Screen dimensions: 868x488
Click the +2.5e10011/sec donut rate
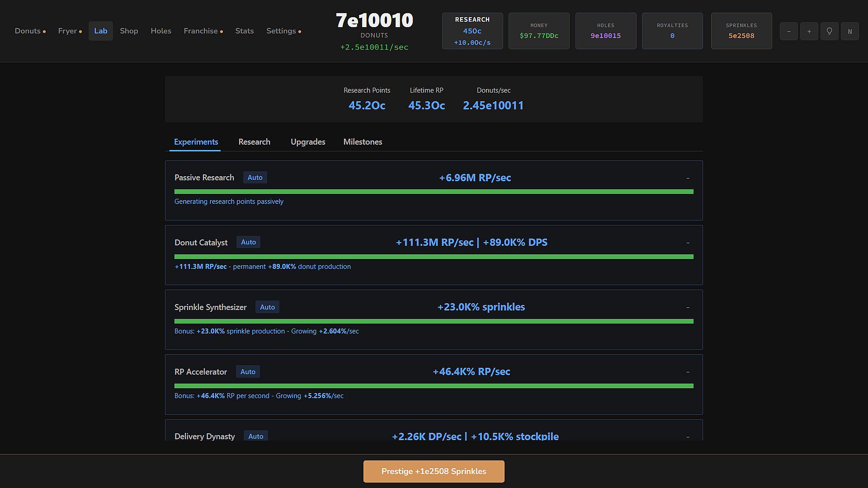tap(374, 47)
